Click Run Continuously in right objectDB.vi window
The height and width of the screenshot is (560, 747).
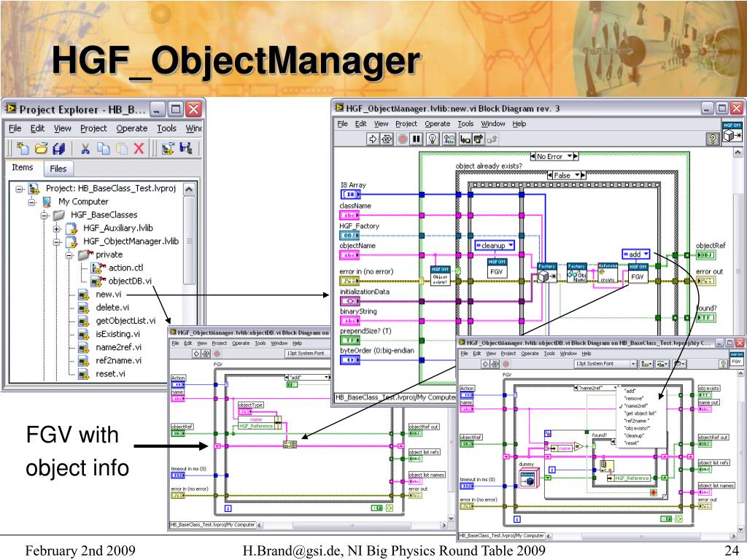(x=495, y=364)
